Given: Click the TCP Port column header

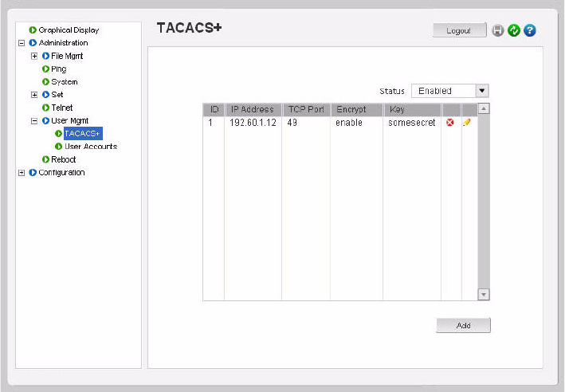Looking at the screenshot, I should (306, 109).
